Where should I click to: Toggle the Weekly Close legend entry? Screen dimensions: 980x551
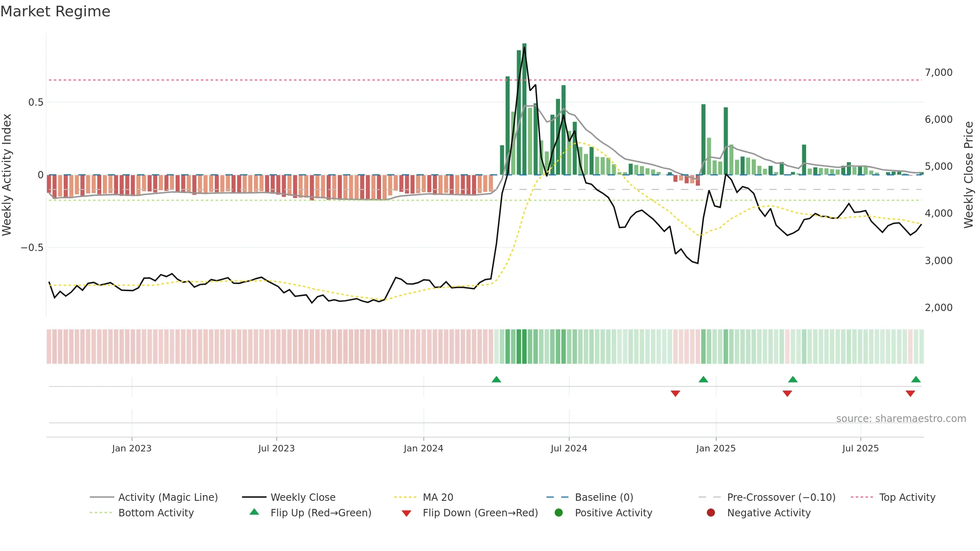(289, 497)
